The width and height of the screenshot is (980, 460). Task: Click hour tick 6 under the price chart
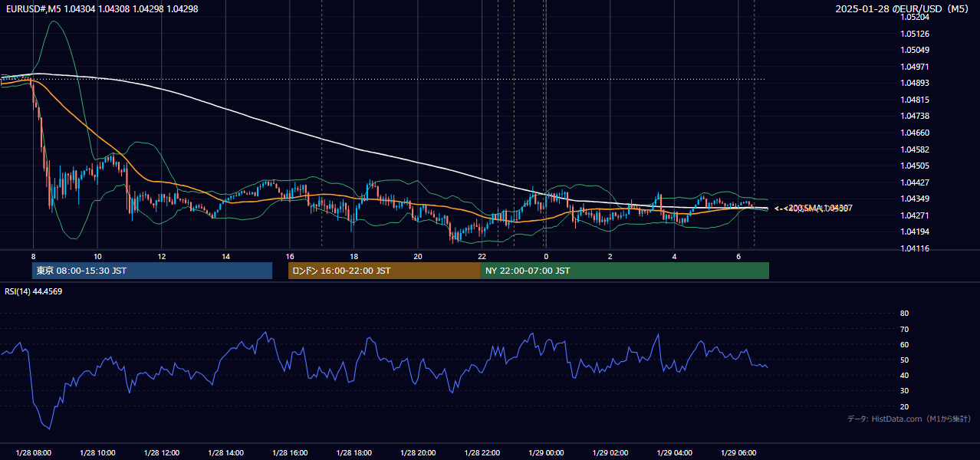coord(738,256)
